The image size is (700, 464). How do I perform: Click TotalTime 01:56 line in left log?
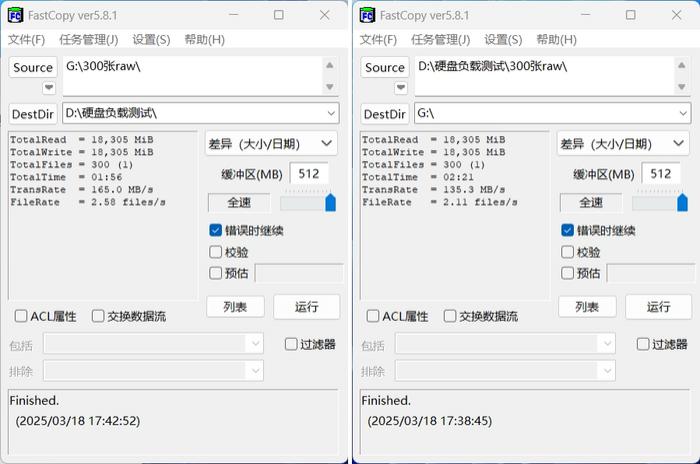point(66,177)
